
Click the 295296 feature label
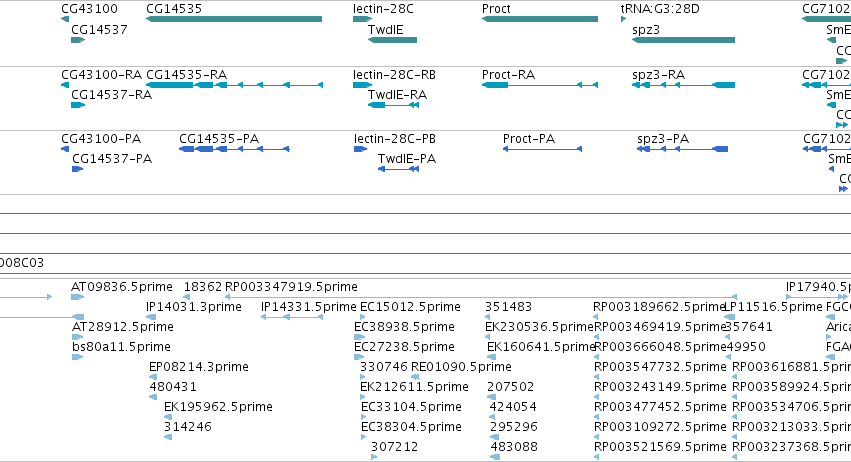[x=513, y=427]
